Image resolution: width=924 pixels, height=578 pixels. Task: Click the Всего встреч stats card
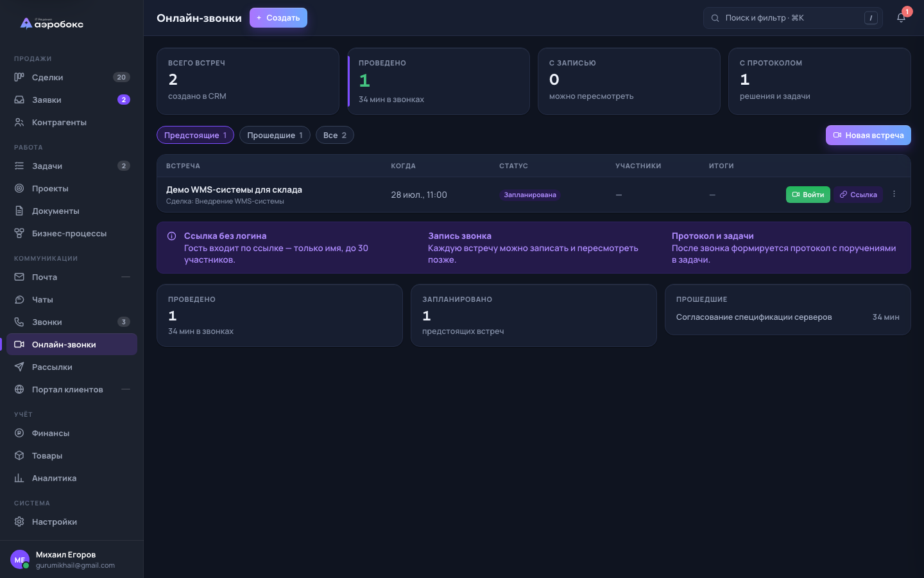(x=248, y=82)
